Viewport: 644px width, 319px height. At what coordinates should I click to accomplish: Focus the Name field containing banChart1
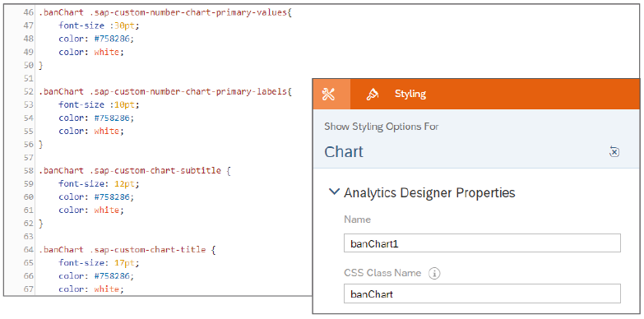click(x=482, y=243)
